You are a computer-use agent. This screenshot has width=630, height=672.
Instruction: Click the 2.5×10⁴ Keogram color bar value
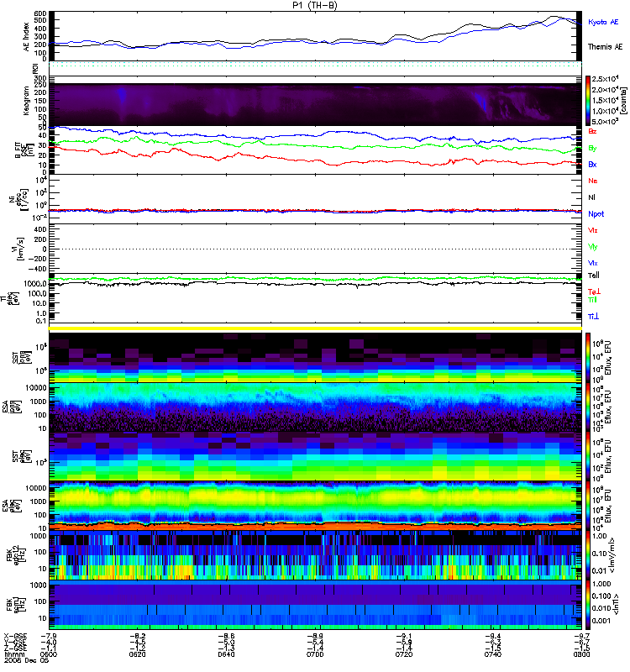(x=605, y=79)
